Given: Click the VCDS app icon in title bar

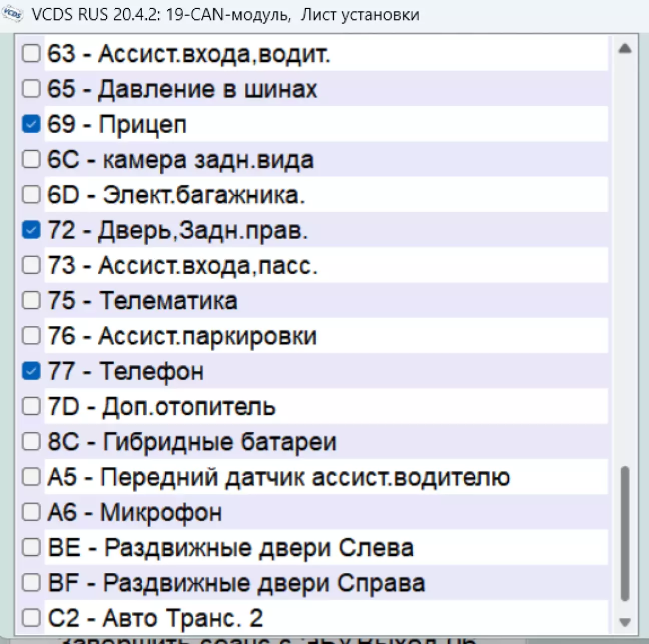Looking at the screenshot, I should pos(13,14).
